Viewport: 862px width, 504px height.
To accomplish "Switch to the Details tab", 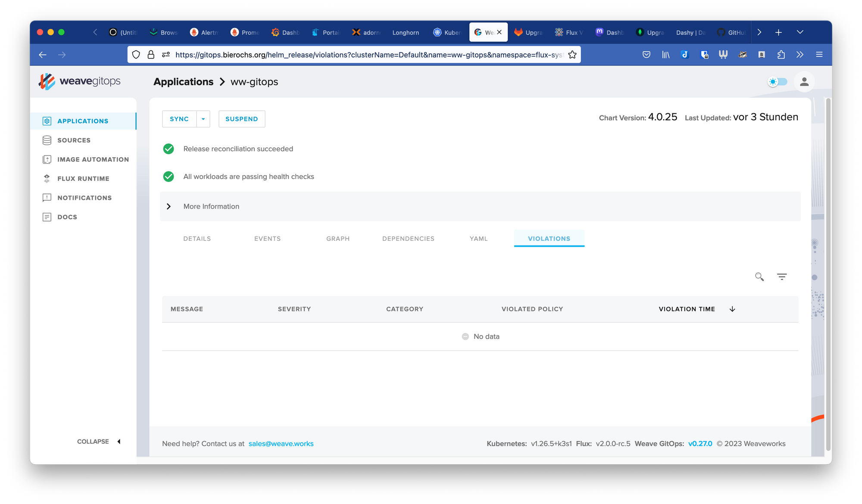I will point(197,239).
